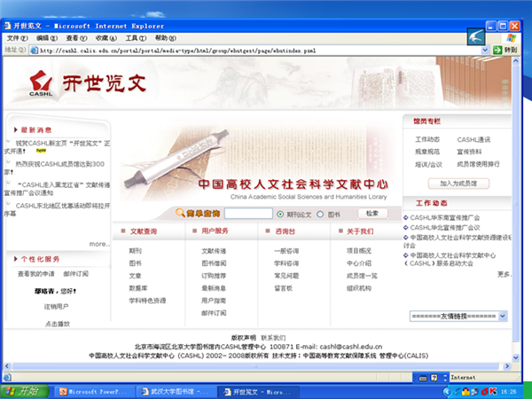Open the 查看我的申请 link
Viewport: 532px width, 399px height.
tap(36, 273)
